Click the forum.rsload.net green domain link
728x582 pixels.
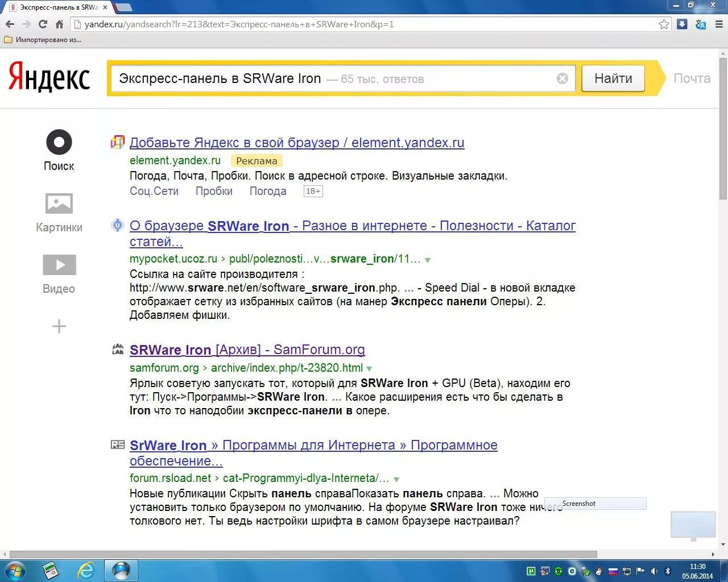pyautogui.click(x=170, y=478)
